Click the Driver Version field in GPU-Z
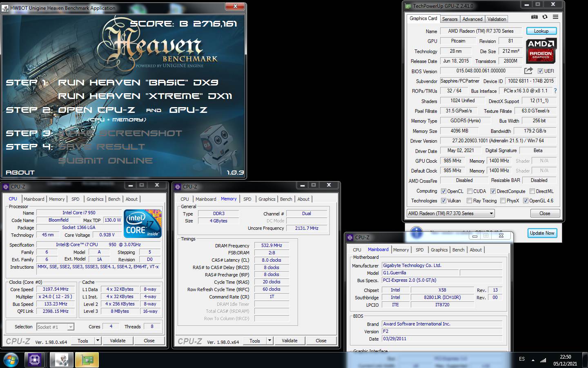The image size is (588, 368). pyautogui.click(x=498, y=141)
